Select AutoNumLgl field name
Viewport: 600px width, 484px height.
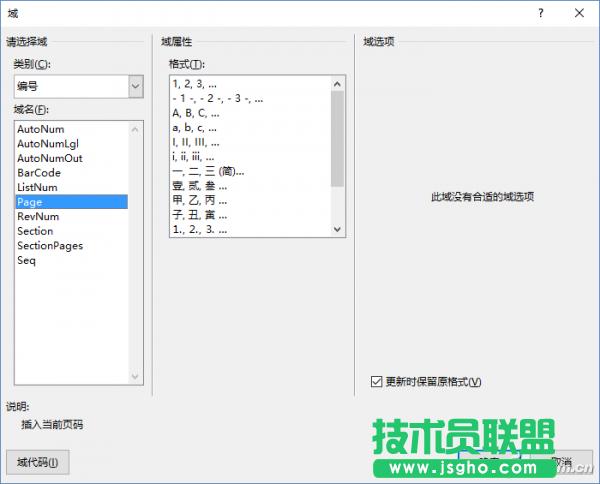[x=46, y=144]
